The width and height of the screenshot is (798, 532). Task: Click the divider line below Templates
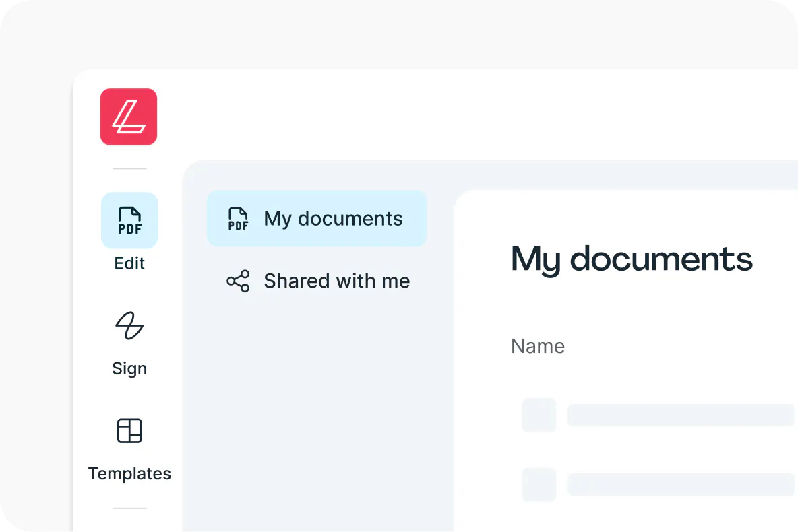[129, 508]
